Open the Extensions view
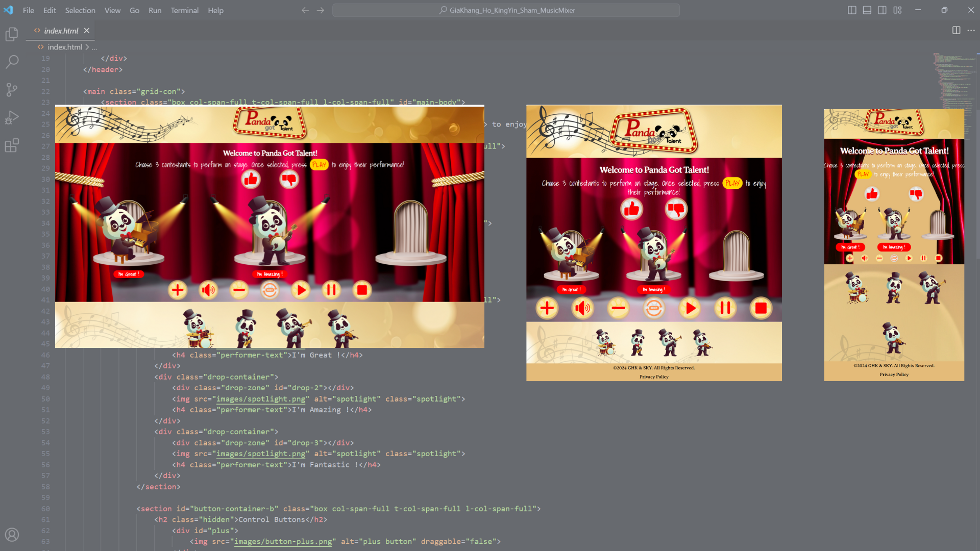The height and width of the screenshot is (551, 980). coord(12,146)
